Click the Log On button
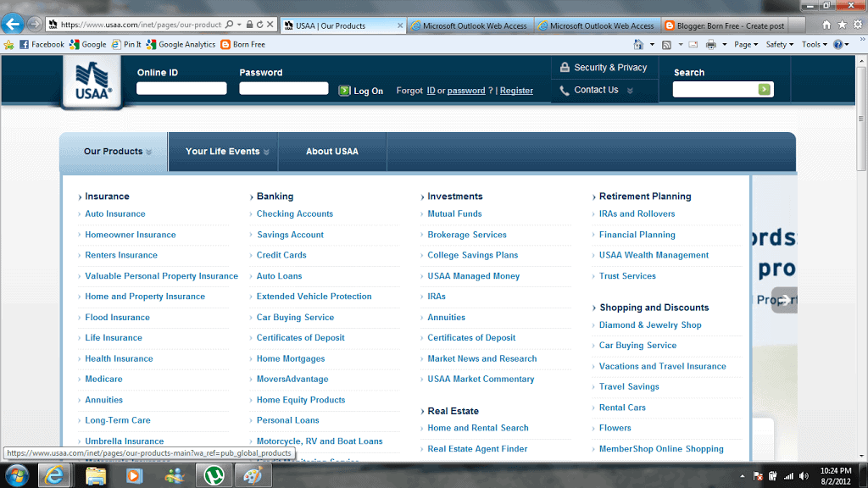The width and height of the screenshot is (868, 488). (360, 90)
